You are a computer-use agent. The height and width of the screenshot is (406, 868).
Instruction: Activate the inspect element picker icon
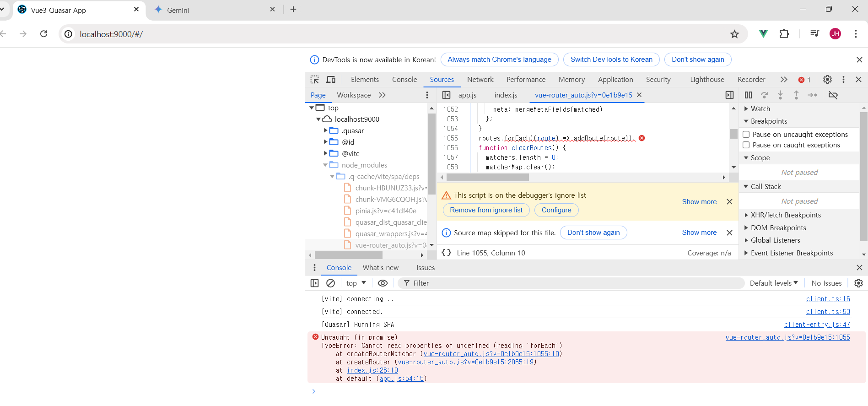(315, 80)
